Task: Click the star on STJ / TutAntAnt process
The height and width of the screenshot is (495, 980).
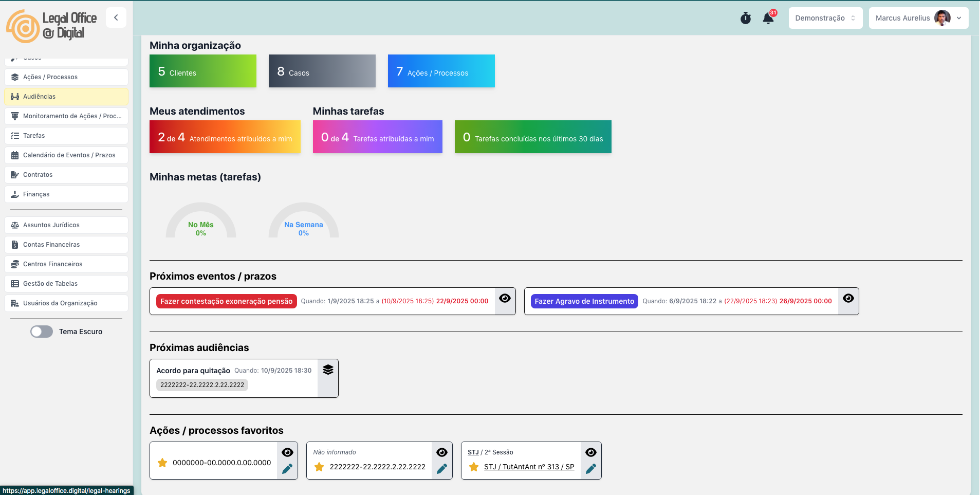Action: pos(474,467)
